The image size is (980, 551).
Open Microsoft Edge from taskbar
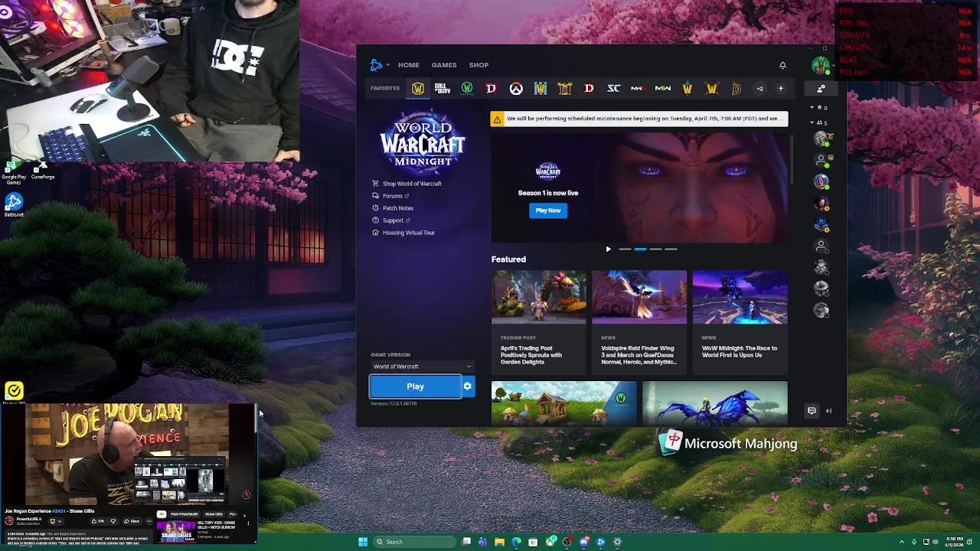[516, 542]
